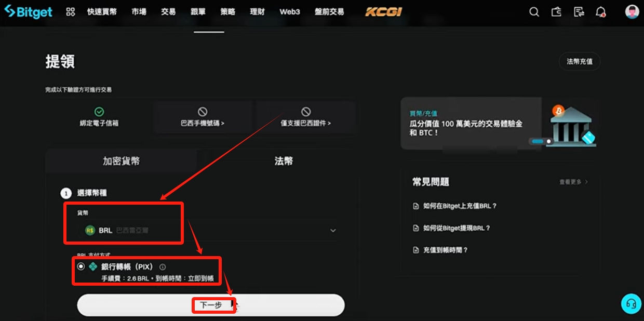Click the 法幣充值 button
This screenshot has width=644, height=321.
(x=580, y=61)
